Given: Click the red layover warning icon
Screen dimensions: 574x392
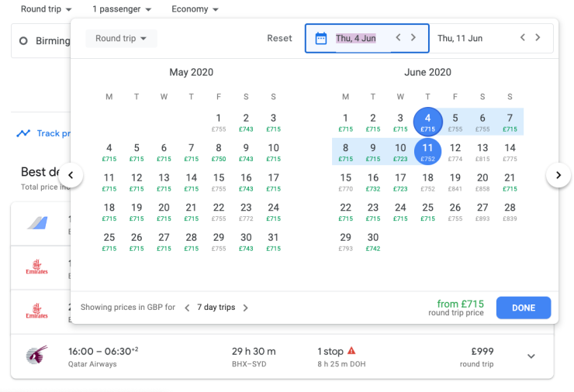Looking at the screenshot, I should tap(352, 350).
